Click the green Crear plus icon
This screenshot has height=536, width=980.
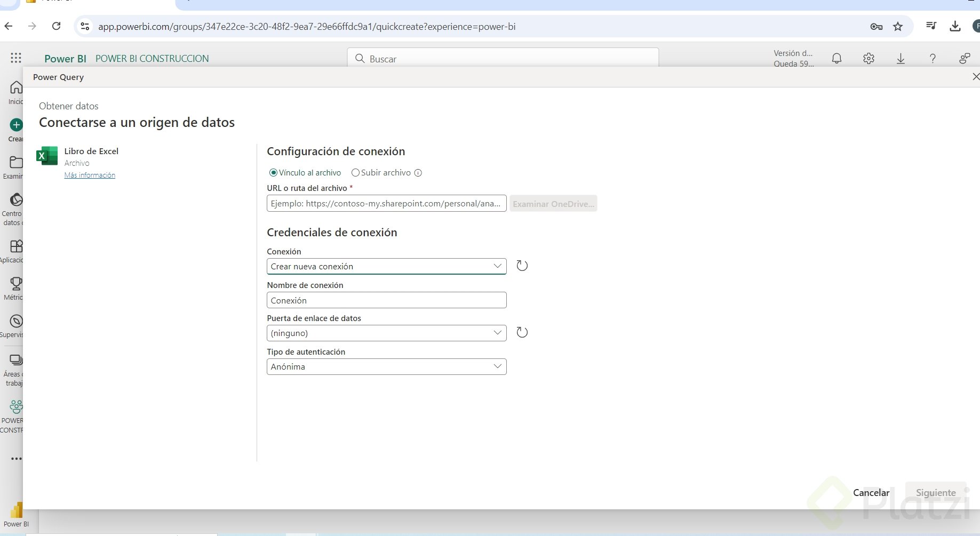tap(17, 125)
